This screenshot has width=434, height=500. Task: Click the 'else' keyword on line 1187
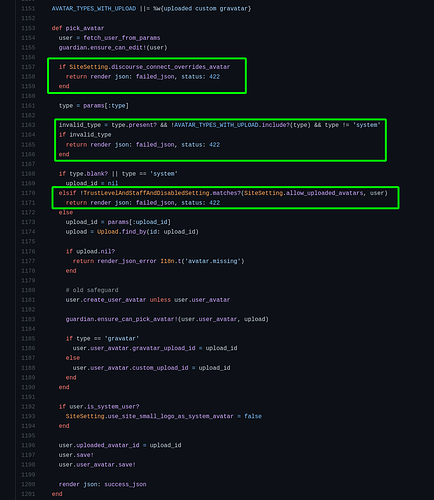(x=73, y=358)
